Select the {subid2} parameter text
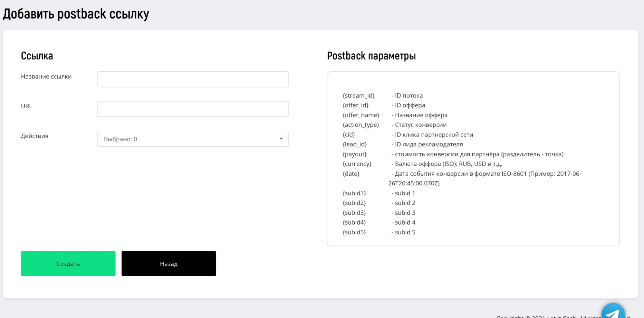The height and width of the screenshot is (318, 644). (354, 203)
